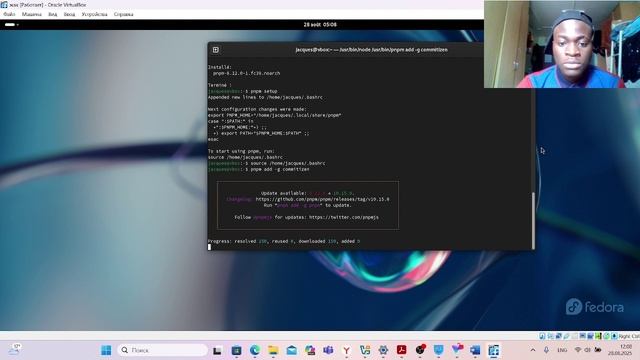Open the Файл menu in VirtualBox
The image size is (640, 360).
[9, 14]
